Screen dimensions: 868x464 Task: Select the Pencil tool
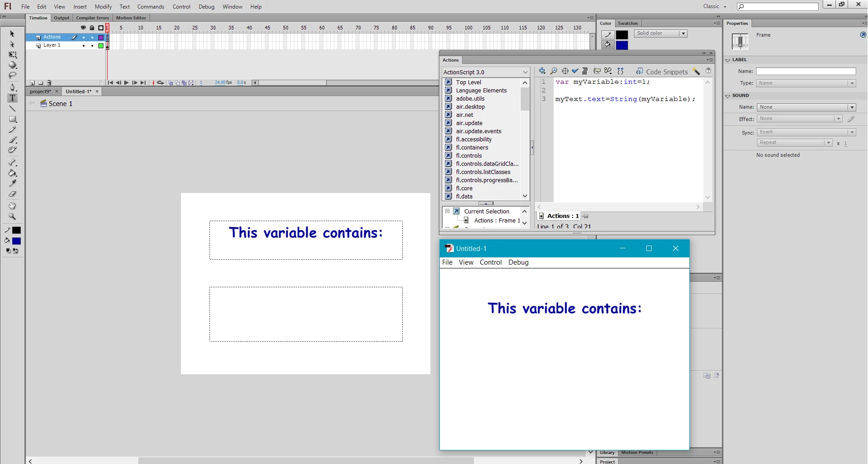click(12, 130)
